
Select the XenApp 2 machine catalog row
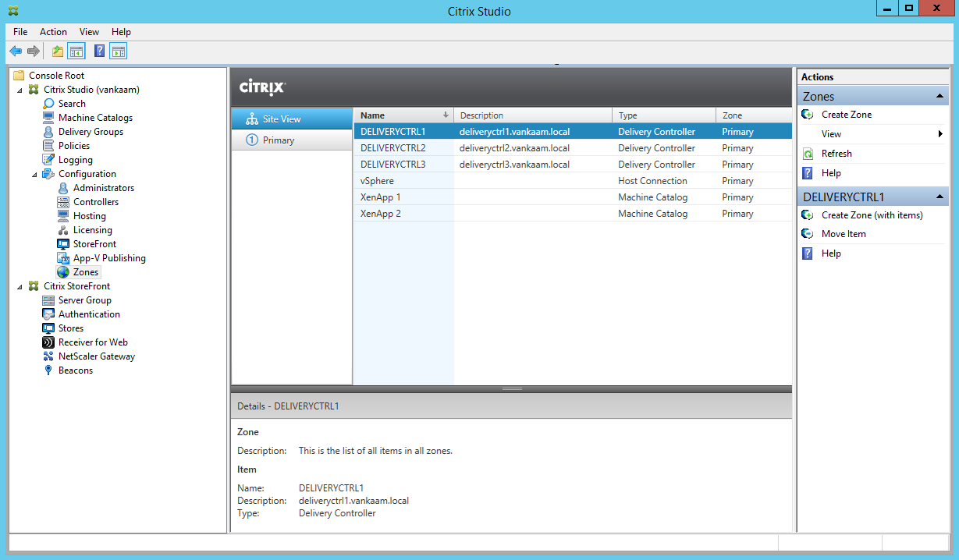[573, 214]
